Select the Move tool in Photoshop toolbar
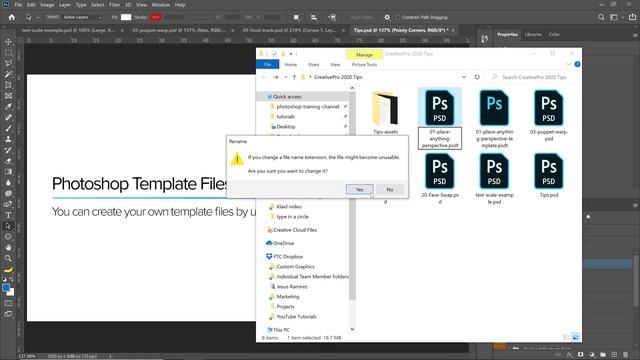Screen dimensions: 640x360 (8, 42)
